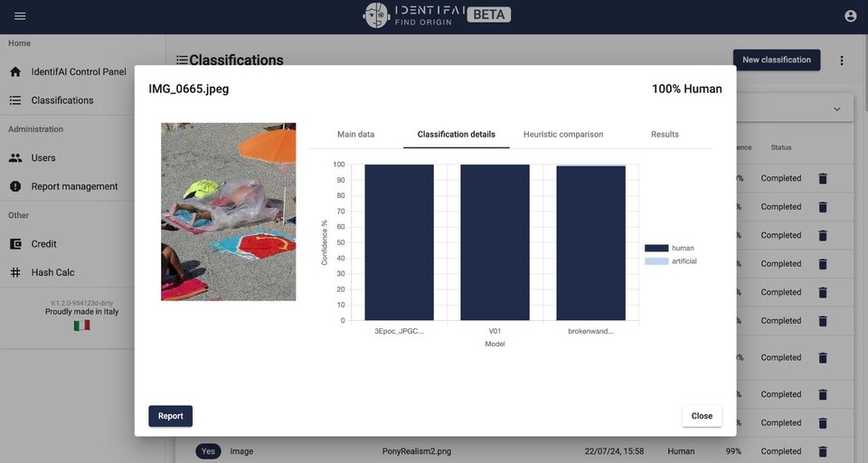Select the Results tab
This screenshot has height=463, width=868.
point(665,135)
